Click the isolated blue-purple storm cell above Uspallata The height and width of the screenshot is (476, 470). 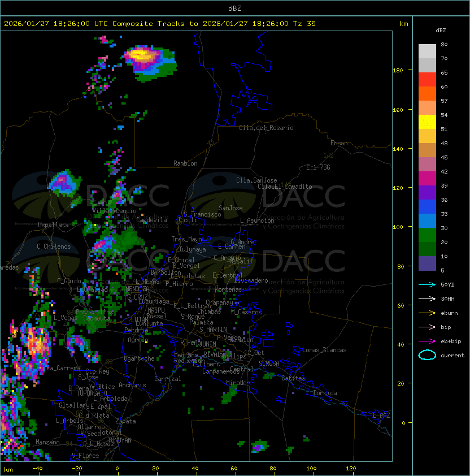(x=64, y=183)
